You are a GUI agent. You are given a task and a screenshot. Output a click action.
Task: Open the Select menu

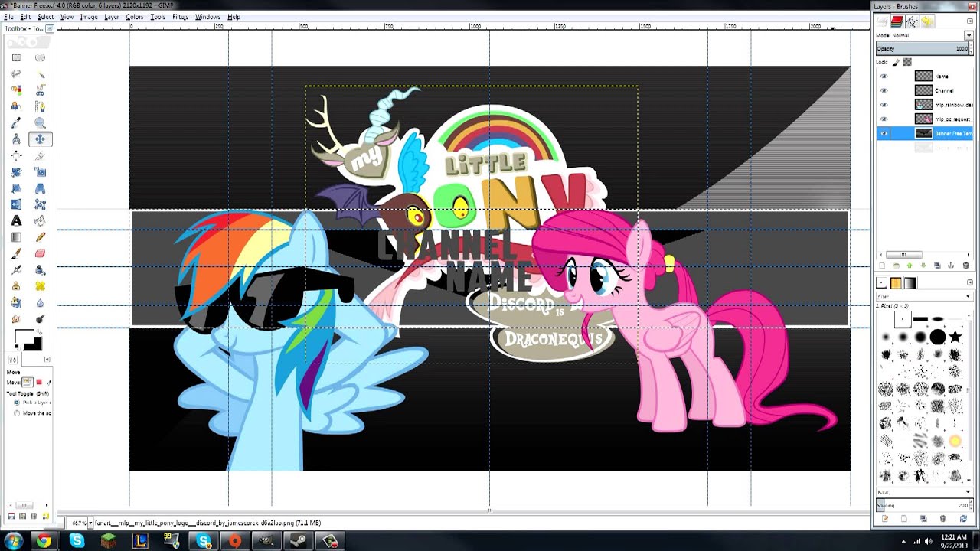(45, 17)
